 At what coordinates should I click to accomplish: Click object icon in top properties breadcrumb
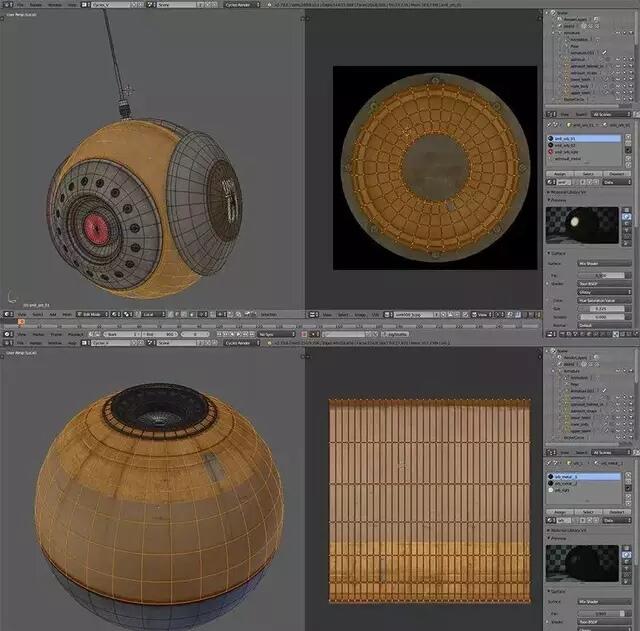569,124
